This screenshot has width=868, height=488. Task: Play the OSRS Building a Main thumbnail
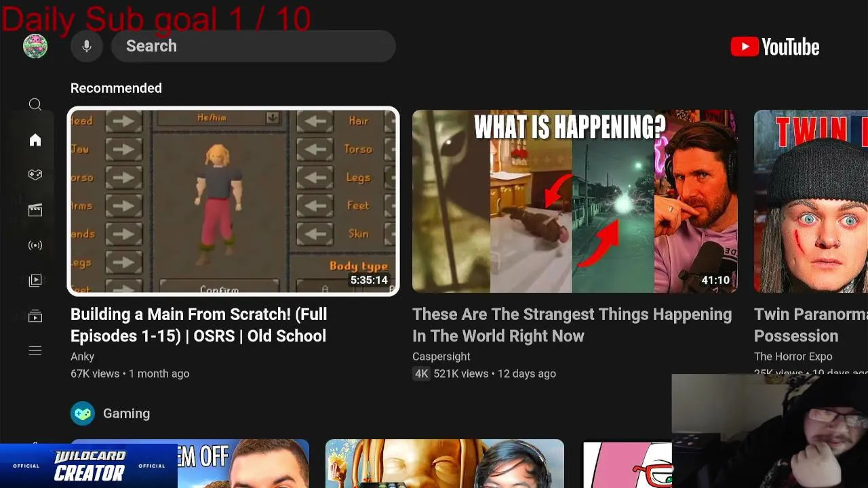coord(233,201)
